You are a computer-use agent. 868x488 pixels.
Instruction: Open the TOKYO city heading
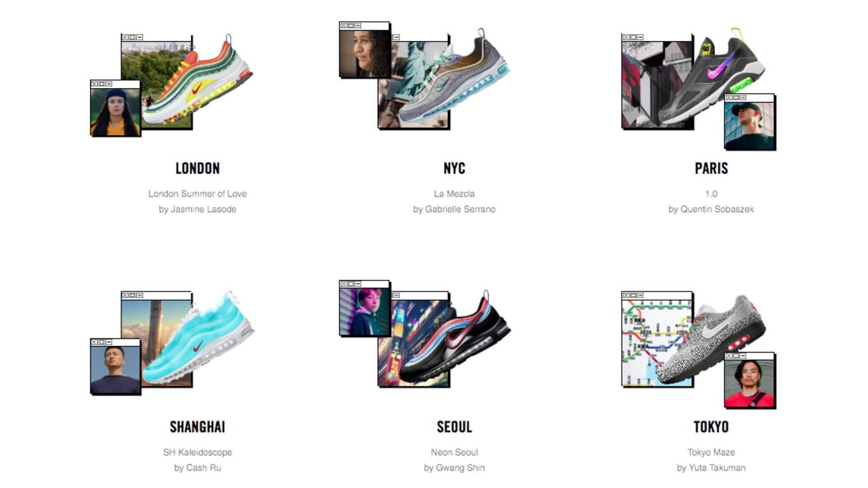(x=711, y=427)
